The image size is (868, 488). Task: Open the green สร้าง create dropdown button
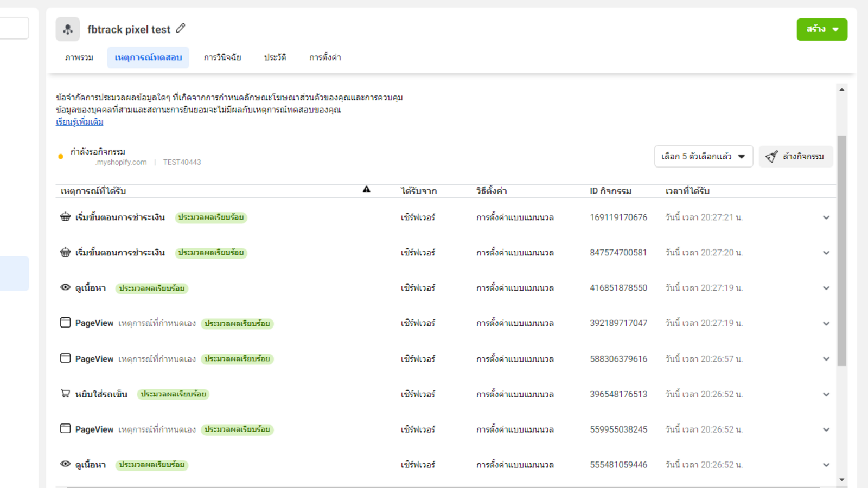click(822, 29)
